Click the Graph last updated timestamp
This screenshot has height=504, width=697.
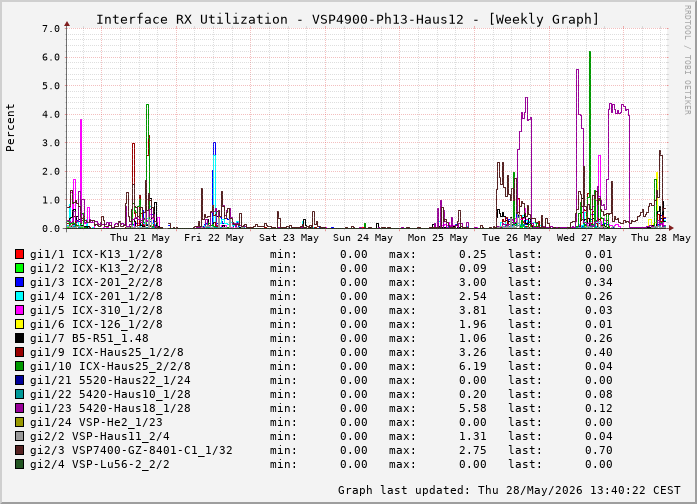509,490
